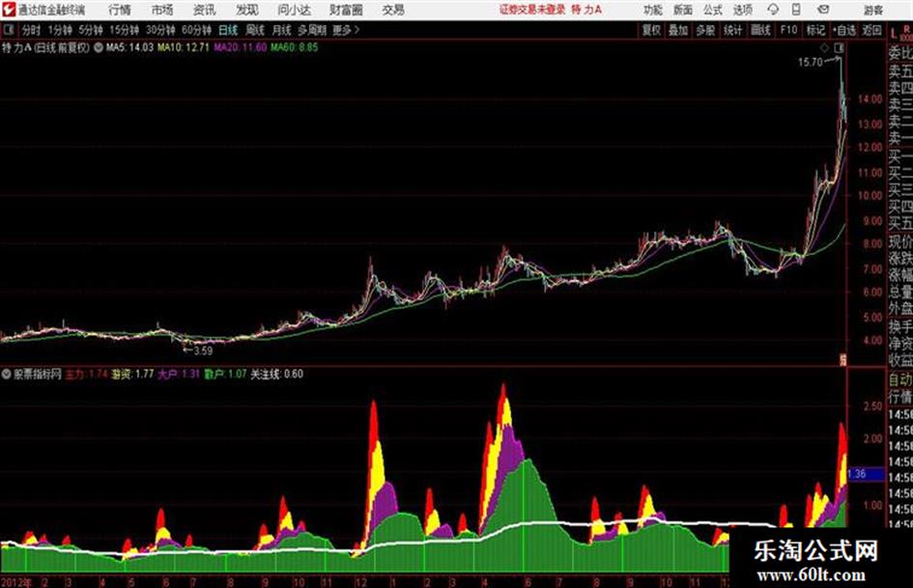Open the 版面 menu
The image size is (913, 588).
pyautogui.click(x=682, y=10)
